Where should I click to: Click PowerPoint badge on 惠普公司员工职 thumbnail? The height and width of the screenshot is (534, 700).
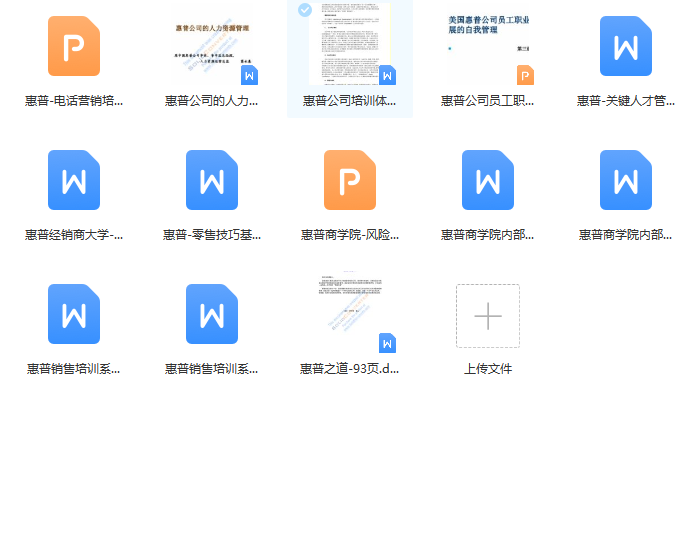[525, 75]
